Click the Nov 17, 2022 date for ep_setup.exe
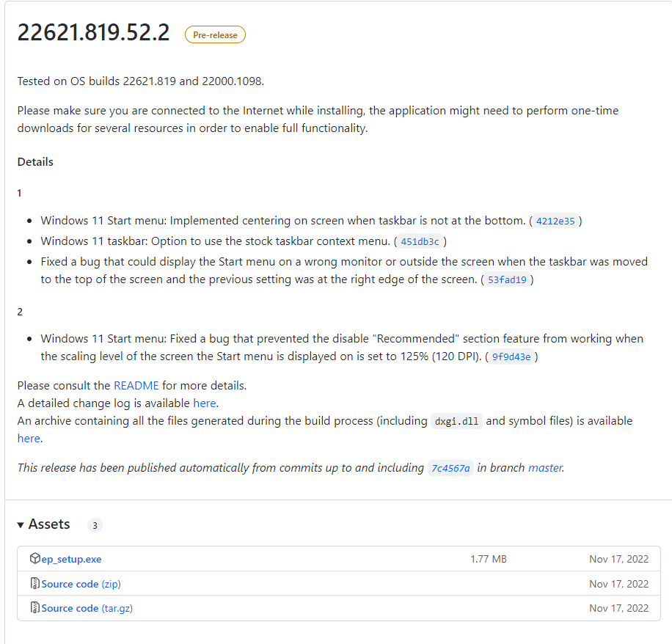Screen dimensions: 672x644 (618, 559)
